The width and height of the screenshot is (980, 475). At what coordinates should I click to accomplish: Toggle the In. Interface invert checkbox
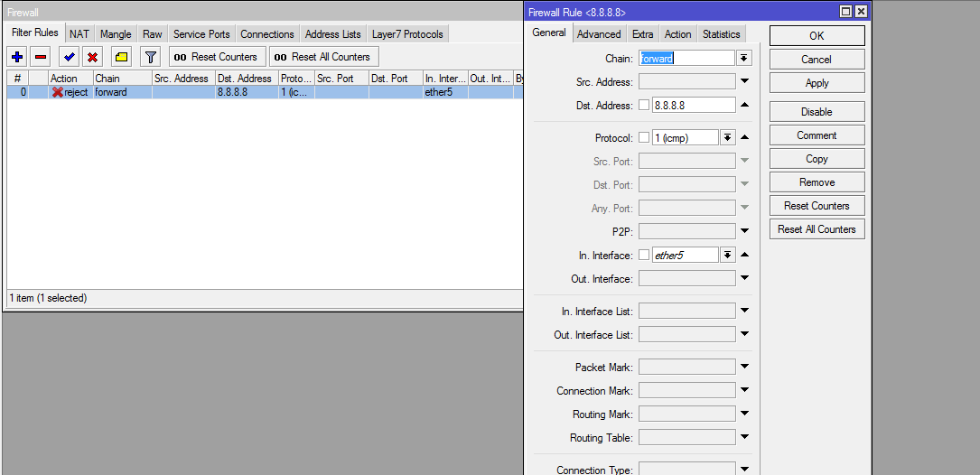click(x=644, y=256)
